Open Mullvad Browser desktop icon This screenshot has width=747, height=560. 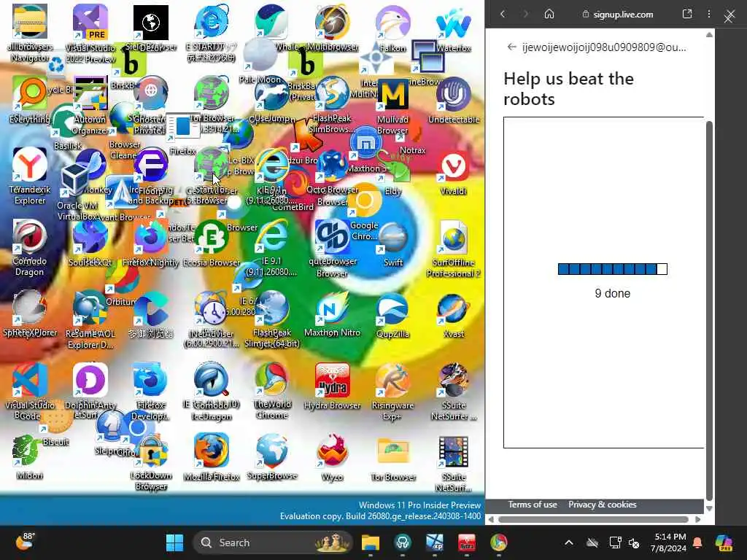(392, 96)
